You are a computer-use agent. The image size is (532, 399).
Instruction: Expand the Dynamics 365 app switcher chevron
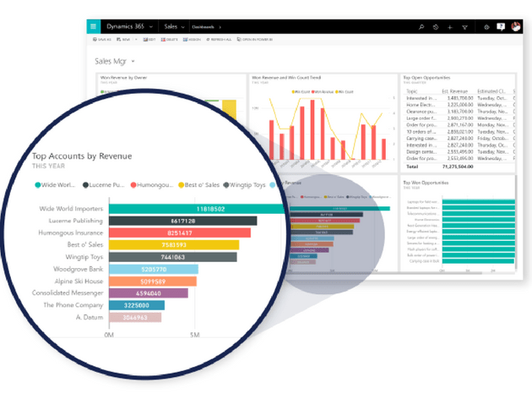[x=151, y=27]
